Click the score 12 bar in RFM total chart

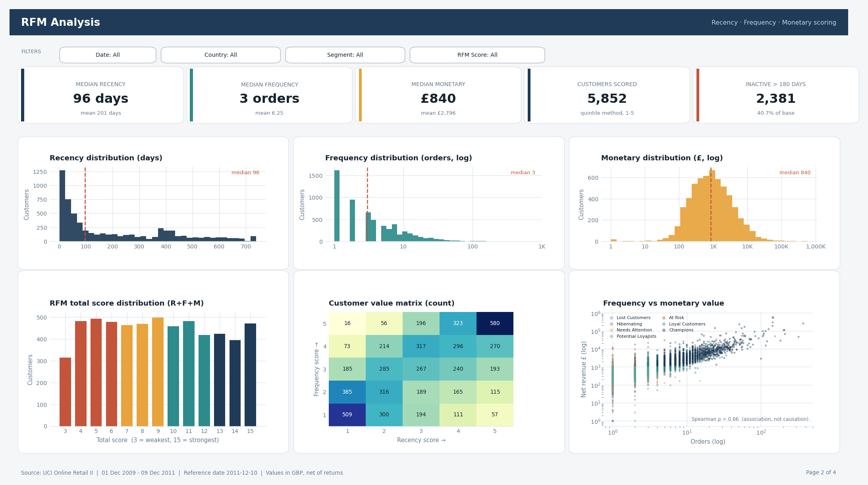[x=204, y=381]
